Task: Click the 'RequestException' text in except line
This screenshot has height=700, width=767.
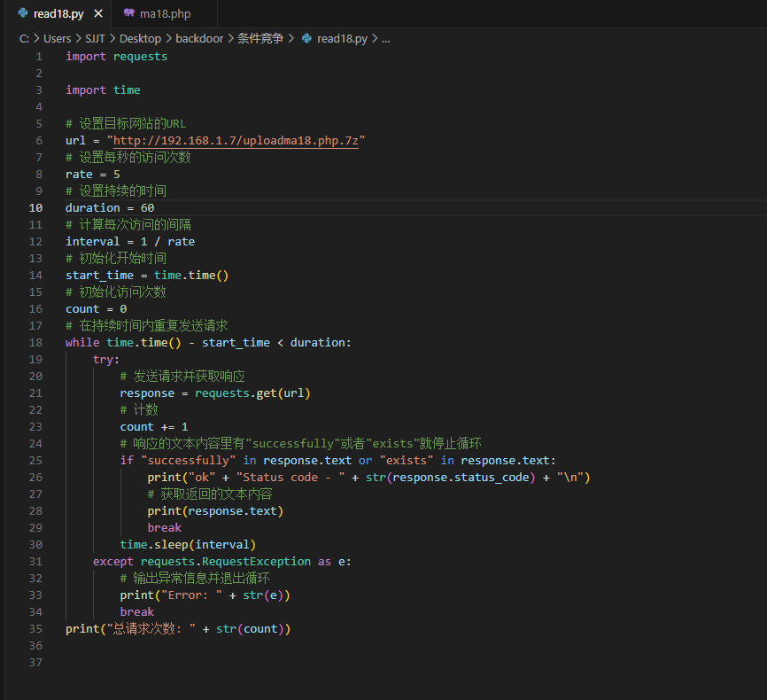Action: click(257, 562)
